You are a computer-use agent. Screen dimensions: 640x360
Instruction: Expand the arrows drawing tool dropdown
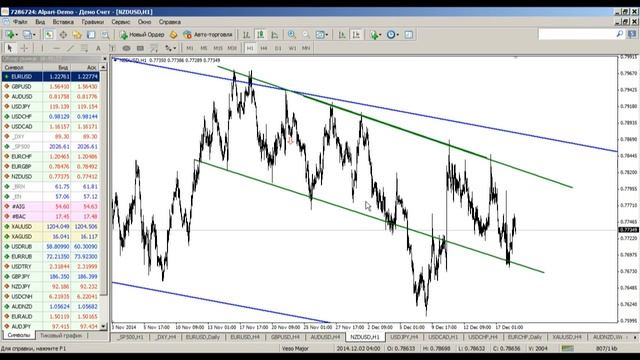(x=175, y=49)
